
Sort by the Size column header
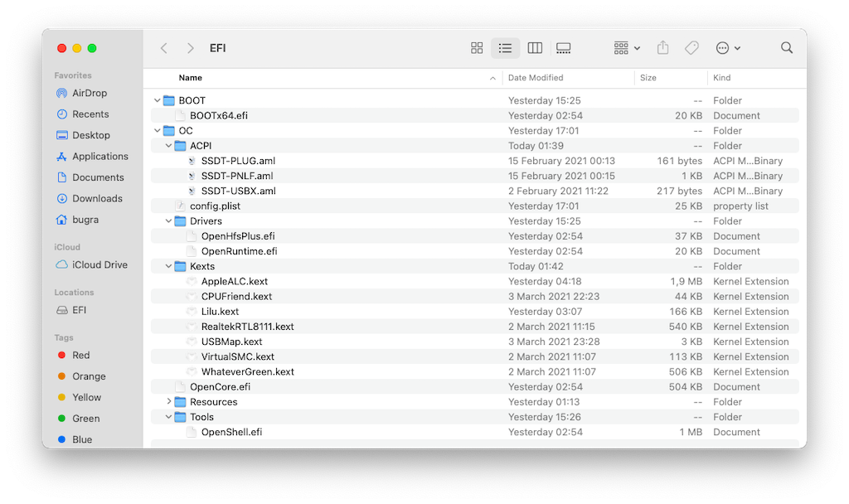pos(648,78)
